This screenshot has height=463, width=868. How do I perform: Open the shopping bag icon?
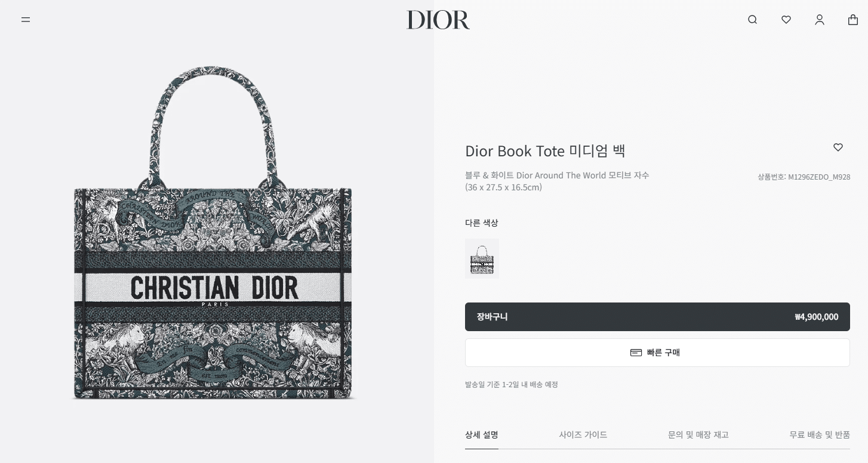tap(853, 20)
